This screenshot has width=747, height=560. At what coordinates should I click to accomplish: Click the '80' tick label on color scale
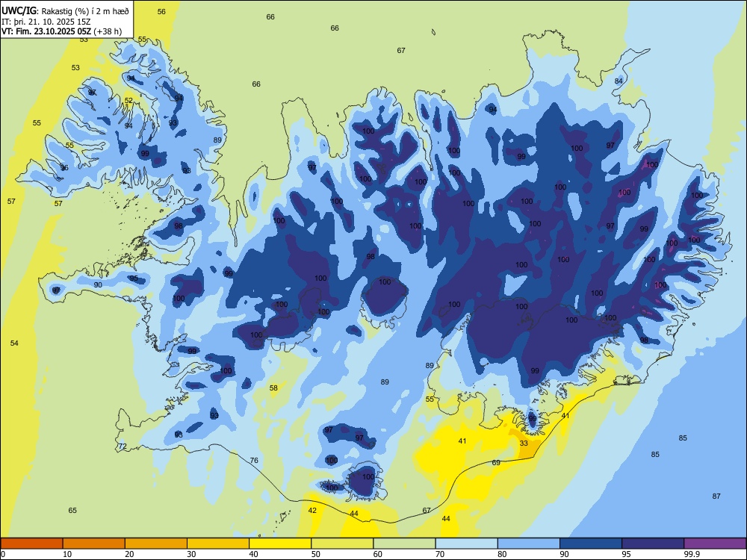point(502,554)
